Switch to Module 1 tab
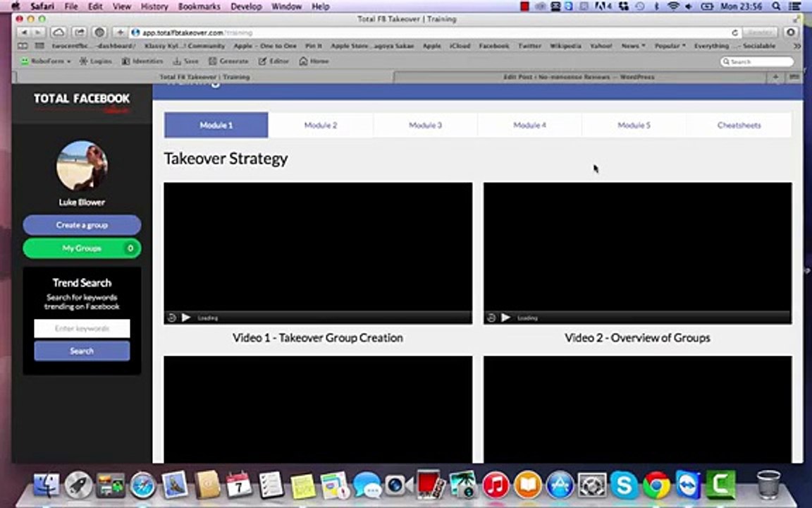812x508 pixels. click(216, 125)
